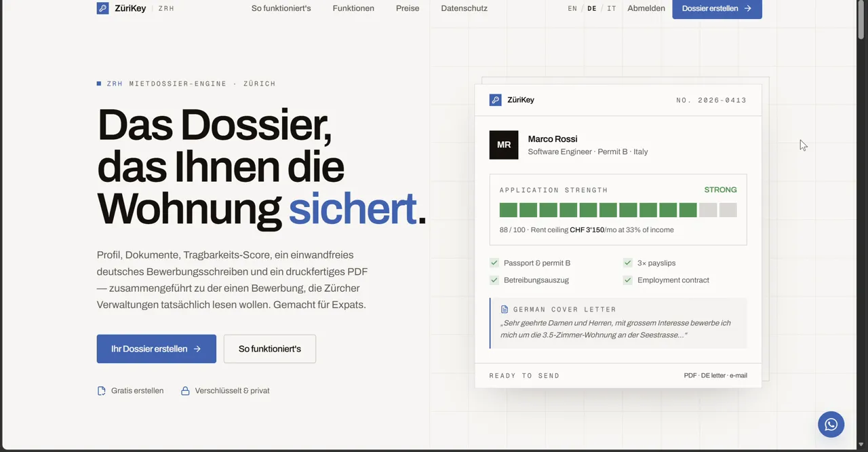
Task: Click the Abmelden link
Action: pos(646,8)
